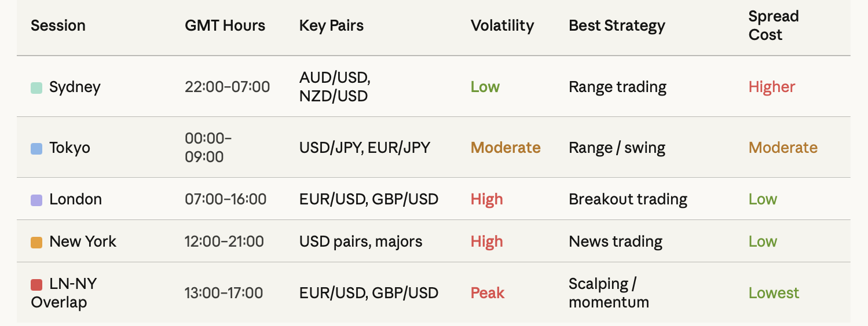Click the Moderate volatility label for Tokyo

tap(506, 148)
